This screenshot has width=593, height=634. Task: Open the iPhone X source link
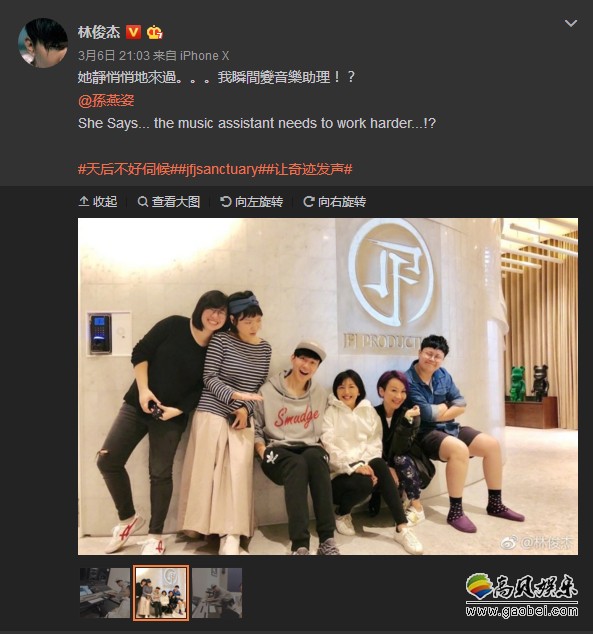pyautogui.click(x=205, y=55)
